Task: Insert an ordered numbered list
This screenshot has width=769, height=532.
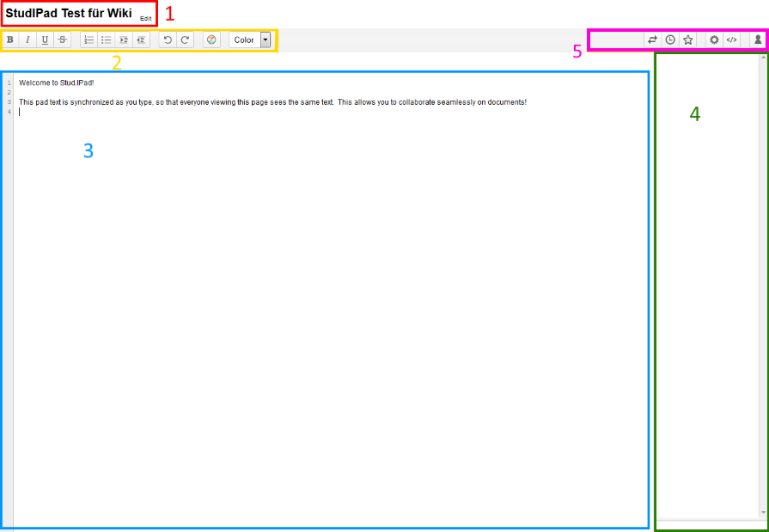Action: coord(88,40)
